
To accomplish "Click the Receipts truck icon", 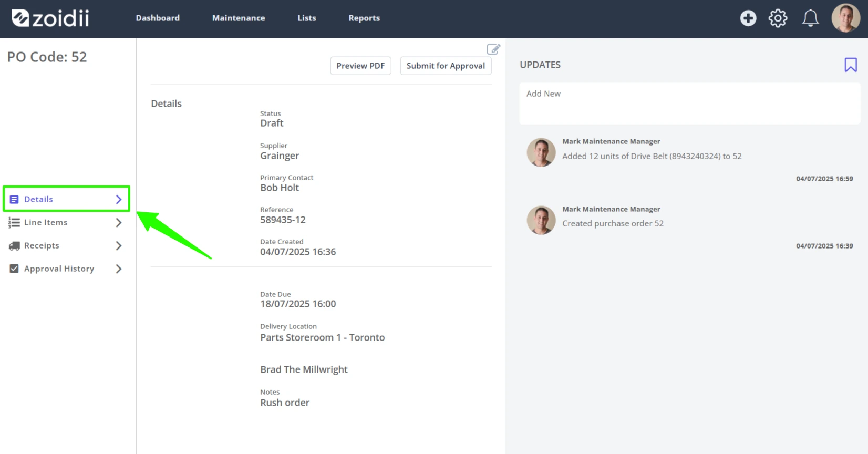I will point(14,246).
